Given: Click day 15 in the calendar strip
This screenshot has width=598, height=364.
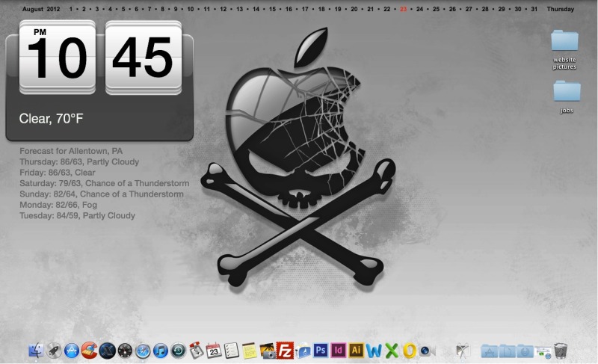Looking at the screenshot, I should click(272, 9).
